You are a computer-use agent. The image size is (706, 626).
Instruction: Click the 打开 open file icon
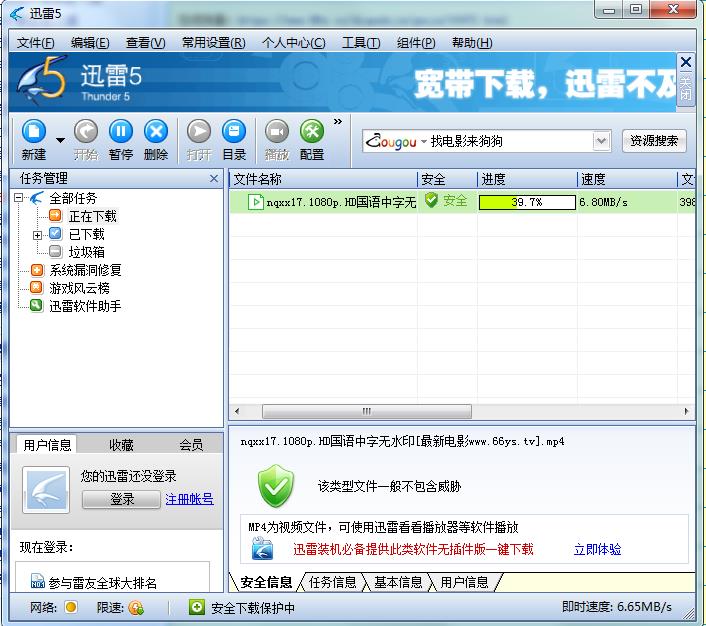199,141
